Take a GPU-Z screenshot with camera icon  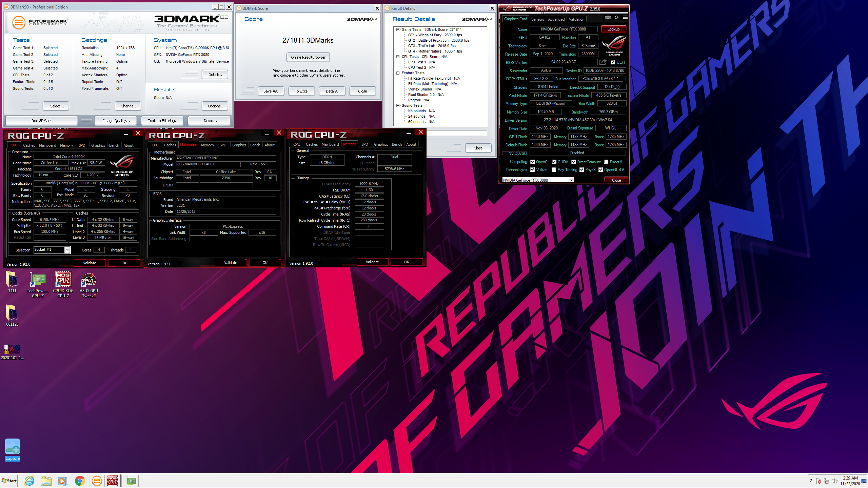point(608,18)
